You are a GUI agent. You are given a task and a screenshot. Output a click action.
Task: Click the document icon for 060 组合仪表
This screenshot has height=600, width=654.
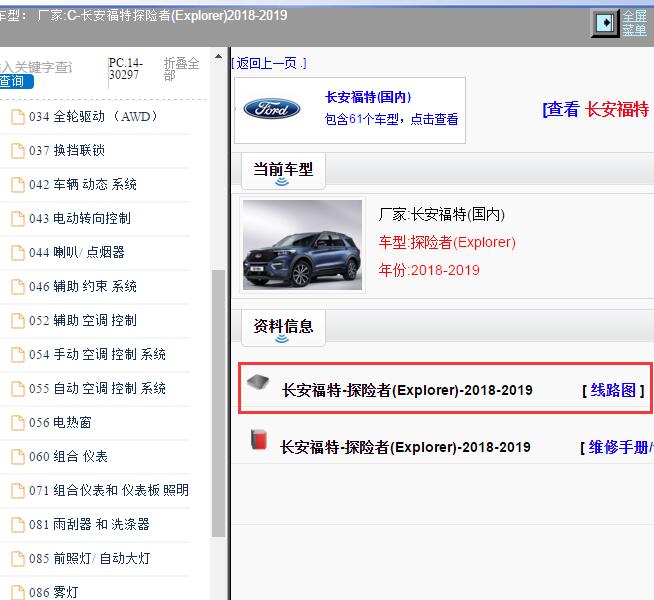pos(18,457)
